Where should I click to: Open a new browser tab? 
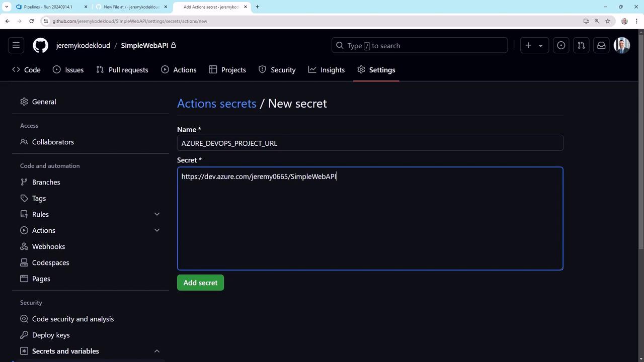pos(258,7)
